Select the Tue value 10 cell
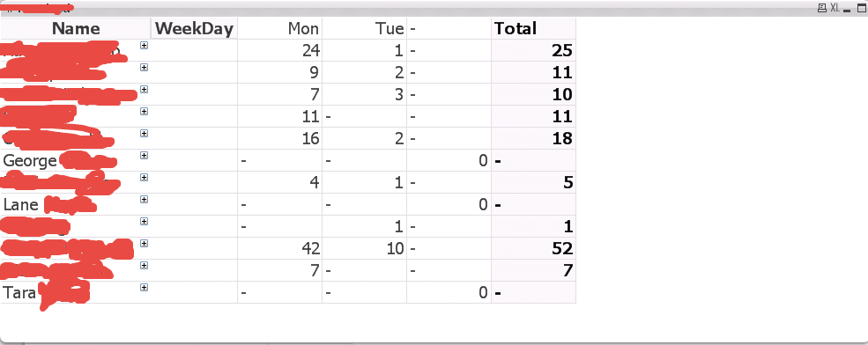The image size is (868, 345). click(364, 249)
